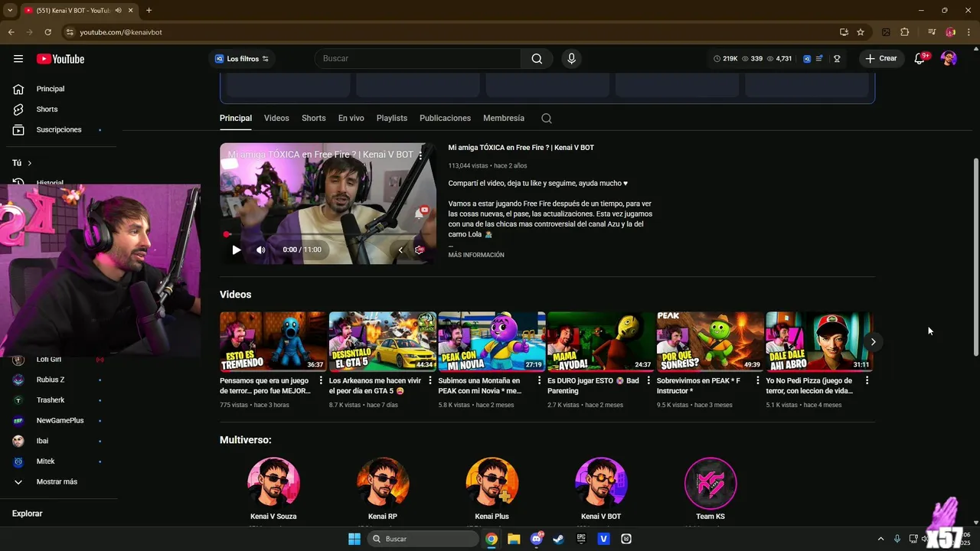Image resolution: width=980 pixels, height=551 pixels.
Task: Open Windows Start menu
Action: 354,539
